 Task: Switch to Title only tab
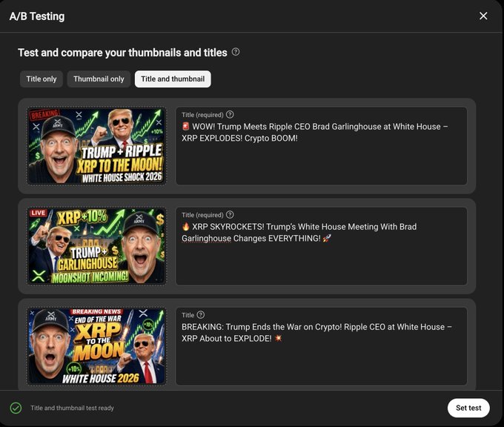click(x=42, y=79)
